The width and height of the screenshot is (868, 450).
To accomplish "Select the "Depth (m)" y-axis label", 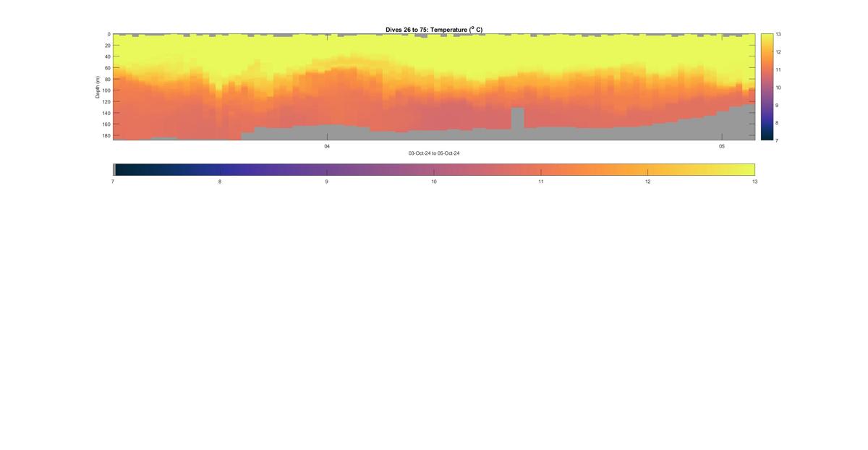I will (x=97, y=87).
